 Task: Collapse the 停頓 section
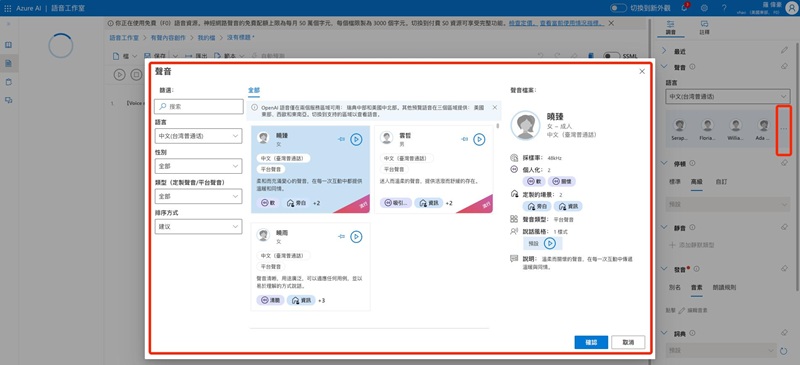tap(664, 163)
